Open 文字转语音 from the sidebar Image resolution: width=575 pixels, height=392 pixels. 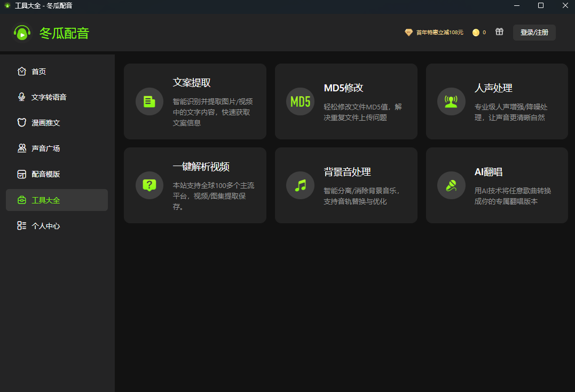pos(49,97)
